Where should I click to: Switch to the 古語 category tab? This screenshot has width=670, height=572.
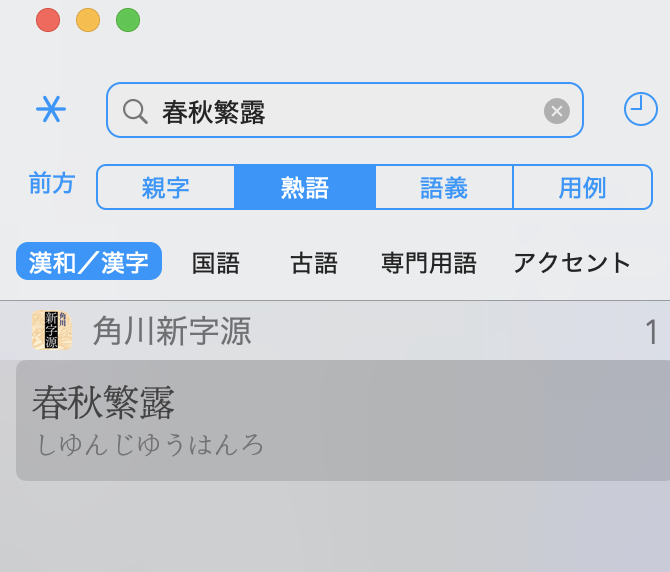click(x=314, y=263)
